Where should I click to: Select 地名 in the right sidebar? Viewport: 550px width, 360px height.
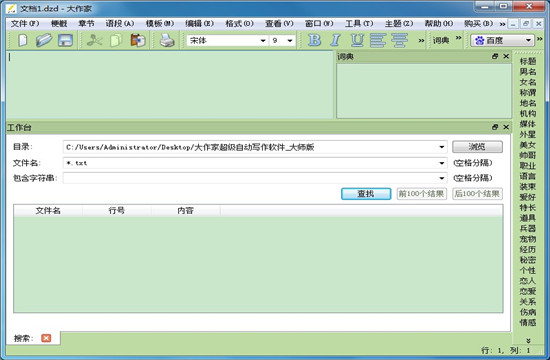pos(528,103)
